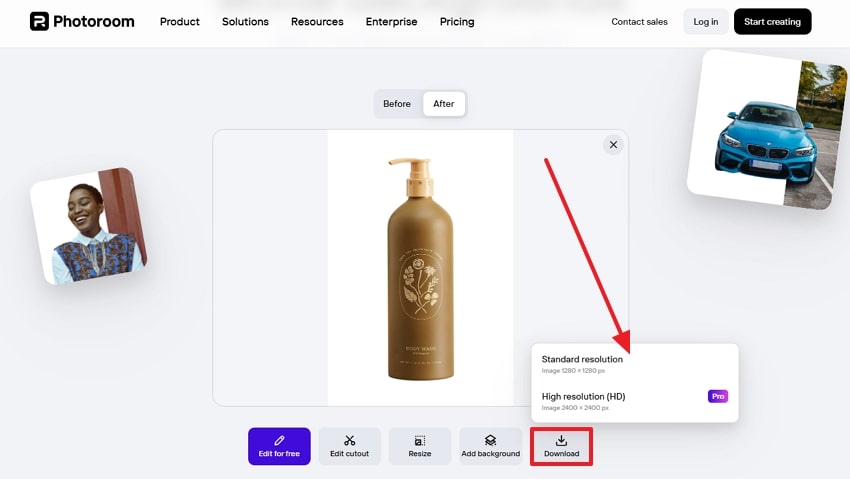The height and width of the screenshot is (479, 850).
Task: Click the Log in button
Action: (706, 22)
